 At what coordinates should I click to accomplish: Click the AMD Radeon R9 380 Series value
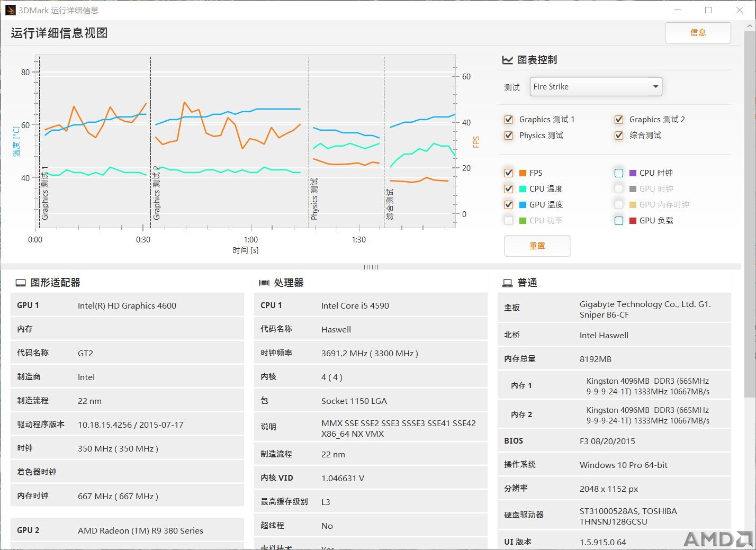click(x=140, y=531)
